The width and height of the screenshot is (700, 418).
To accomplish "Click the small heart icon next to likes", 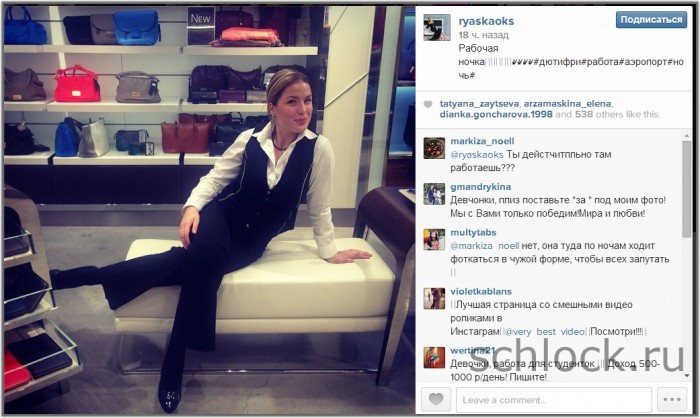I will [x=428, y=104].
